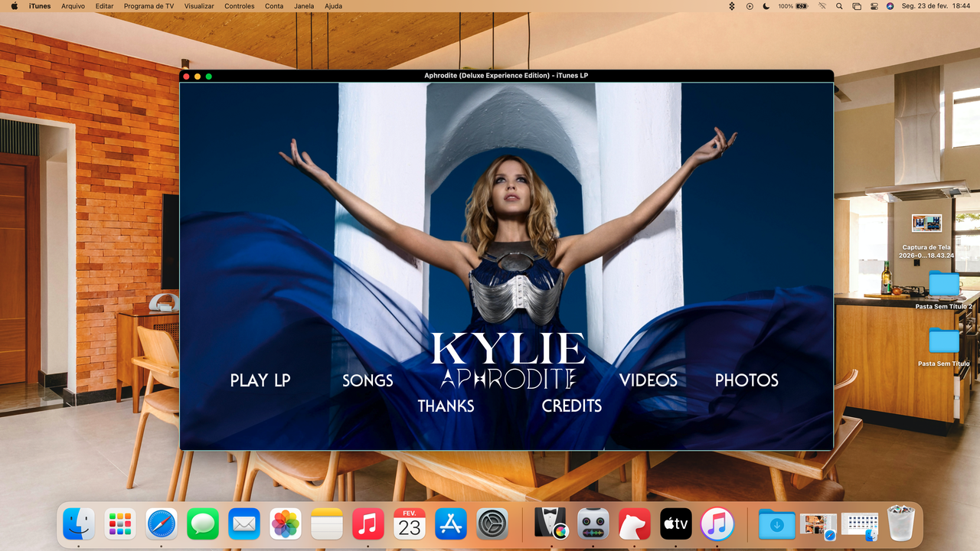Open Calendar from the Dock
The image size is (980, 551).
410,524
